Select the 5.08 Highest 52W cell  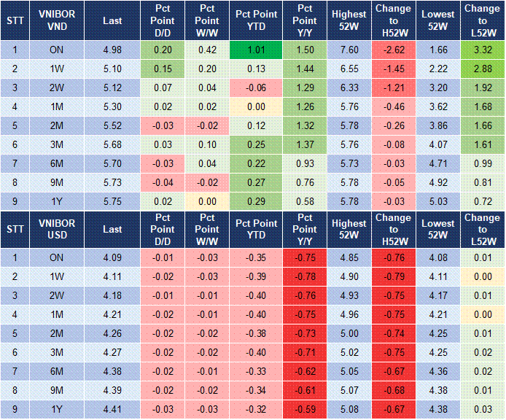(349, 408)
